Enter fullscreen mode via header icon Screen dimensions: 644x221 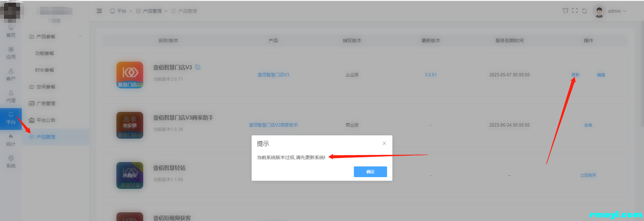(x=575, y=11)
